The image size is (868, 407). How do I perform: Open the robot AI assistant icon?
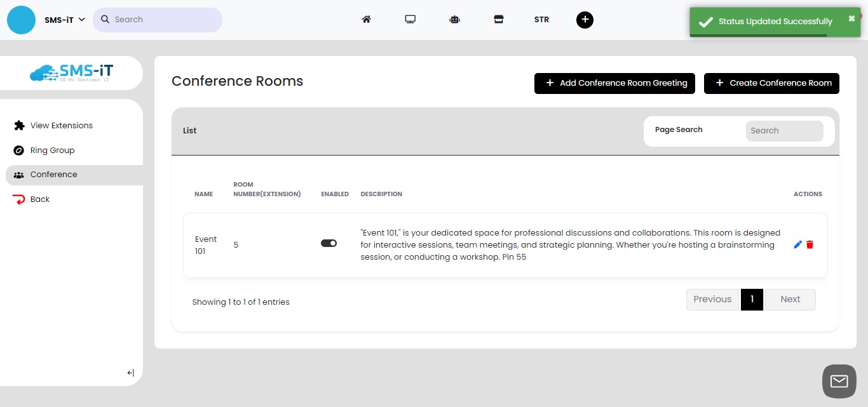454,20
